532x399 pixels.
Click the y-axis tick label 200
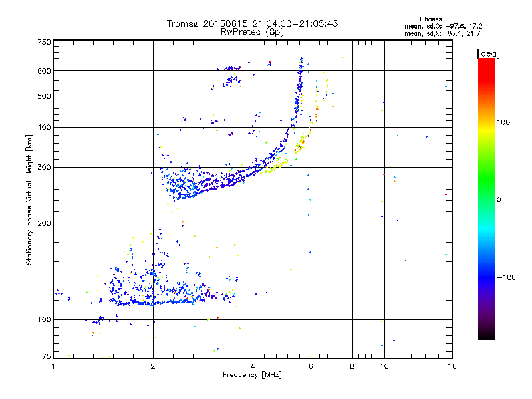pyautogui.click(x=44, y=223)
